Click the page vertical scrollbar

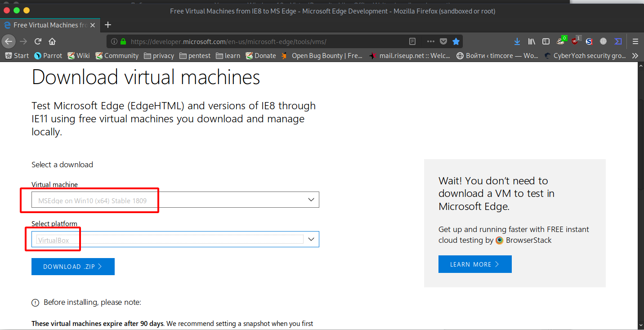[641, 196]
